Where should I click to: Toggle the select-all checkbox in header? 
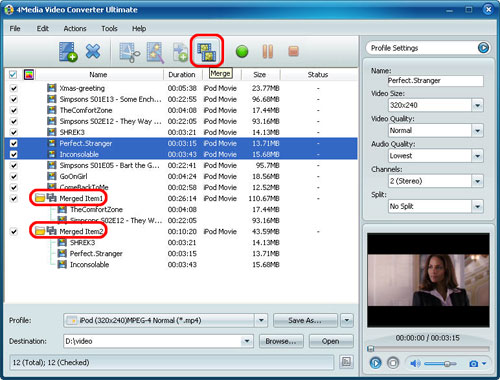(13, 74)
